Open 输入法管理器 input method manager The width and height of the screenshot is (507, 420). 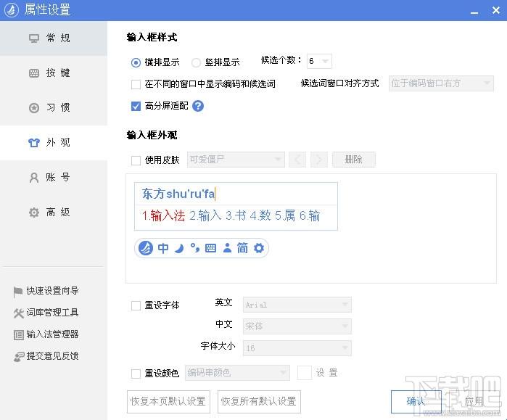[46, 334]
